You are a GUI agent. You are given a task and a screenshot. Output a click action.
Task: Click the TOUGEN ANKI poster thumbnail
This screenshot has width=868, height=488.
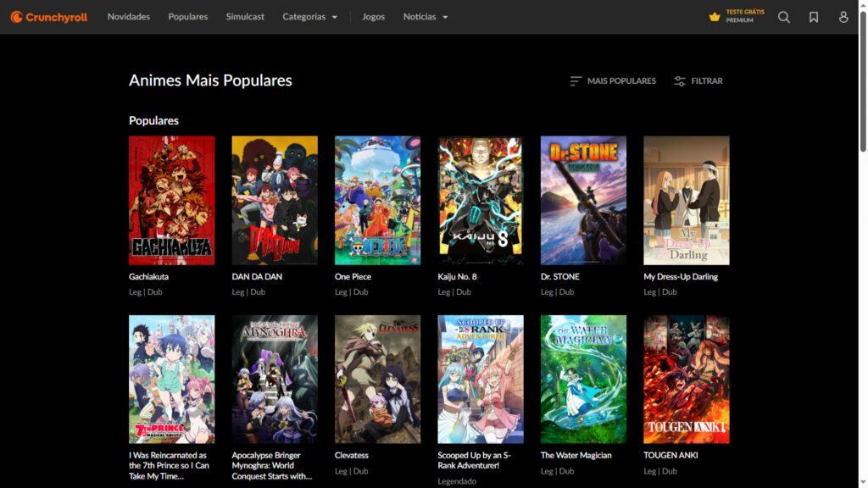686,379
